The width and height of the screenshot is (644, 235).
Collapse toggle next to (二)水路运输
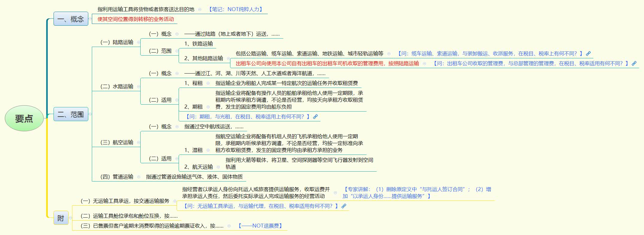[139, 87]
